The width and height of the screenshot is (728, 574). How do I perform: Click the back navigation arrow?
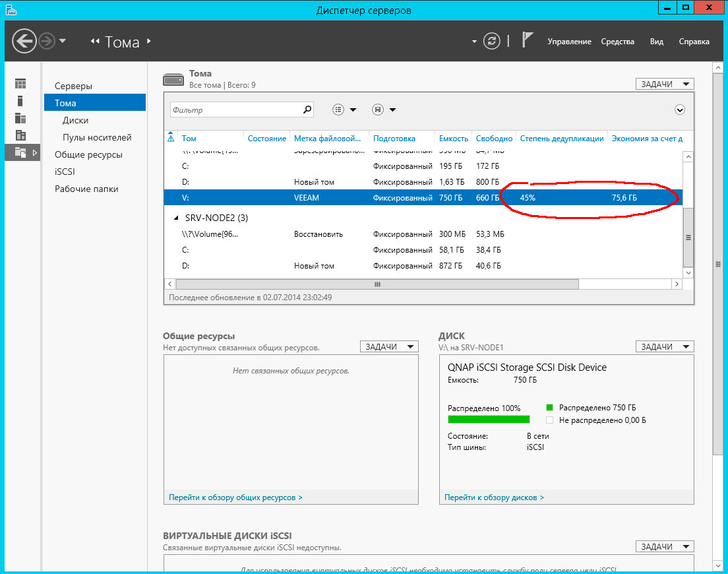point(24,42)
